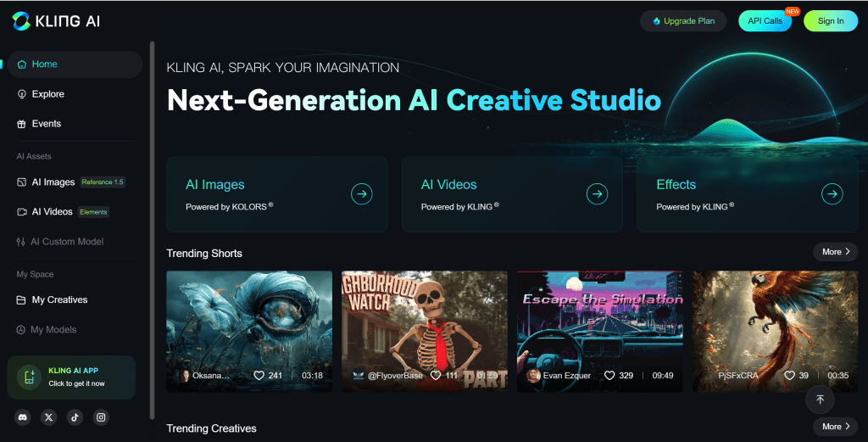Like the Evan Ezquer short
This screenshot has width=868, height=442.
pyautogui.click(x=609, y=376)
